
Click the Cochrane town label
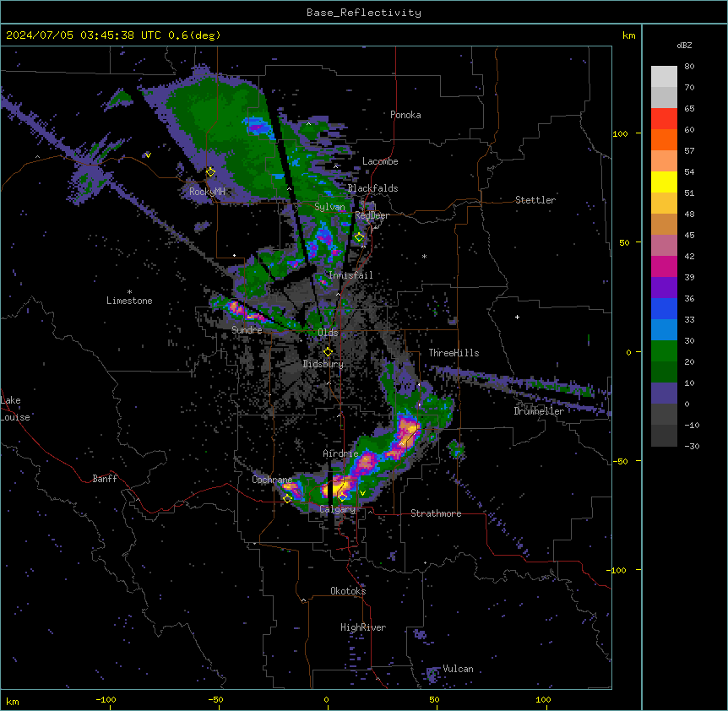(x=272, y=480)
